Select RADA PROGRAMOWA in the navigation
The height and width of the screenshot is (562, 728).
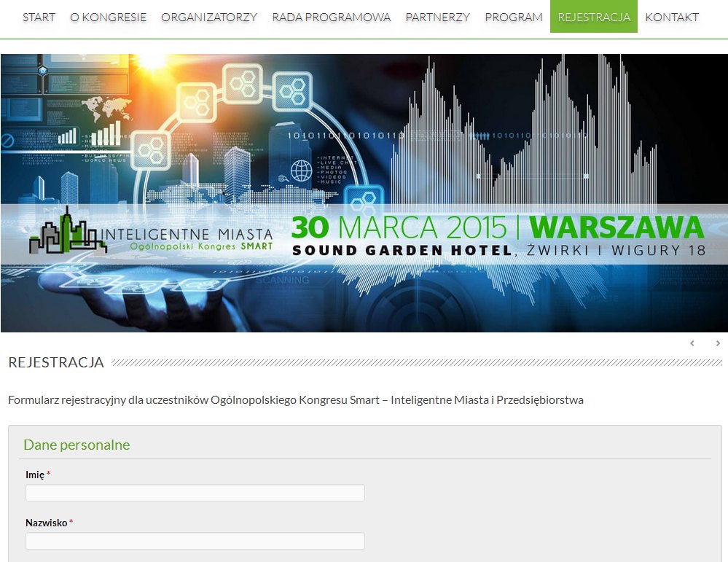click(x=332, y=17)
